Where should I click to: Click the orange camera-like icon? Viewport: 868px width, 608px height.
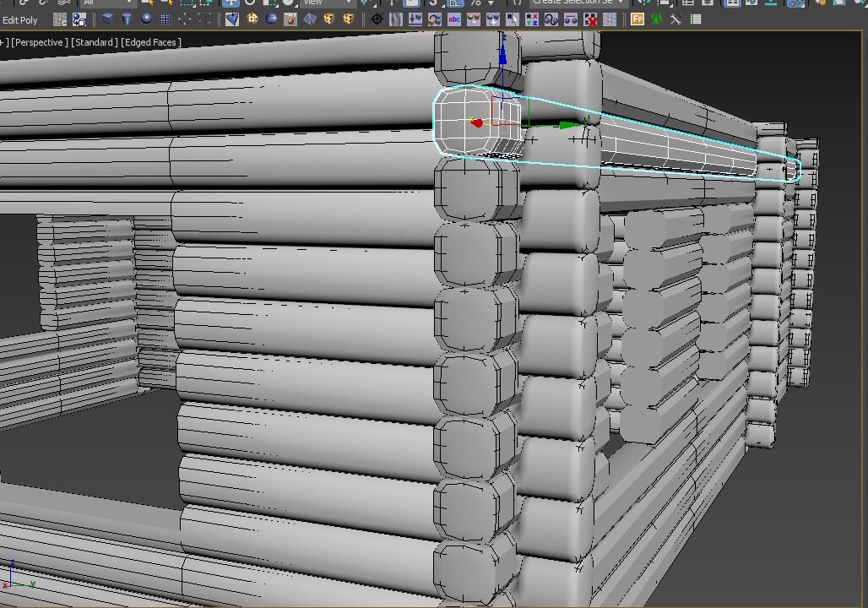[290, 19]
